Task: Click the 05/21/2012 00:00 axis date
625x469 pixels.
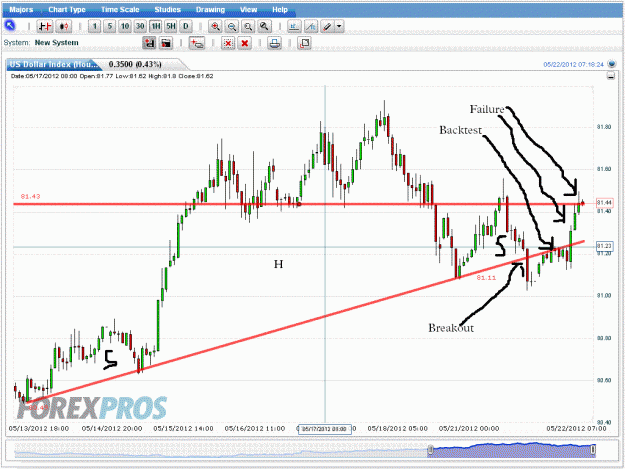Action: pyautogui.click(x=469, y=428)
